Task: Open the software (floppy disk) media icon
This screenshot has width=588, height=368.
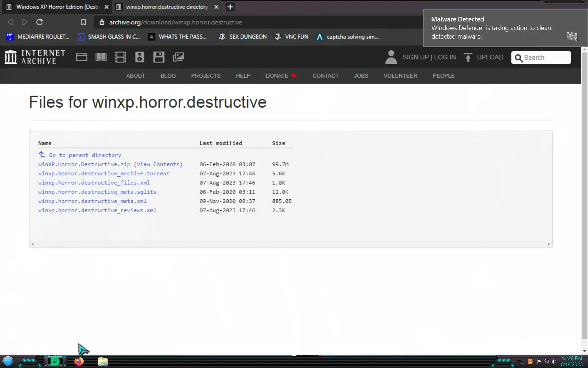Action: pos(159,57)
